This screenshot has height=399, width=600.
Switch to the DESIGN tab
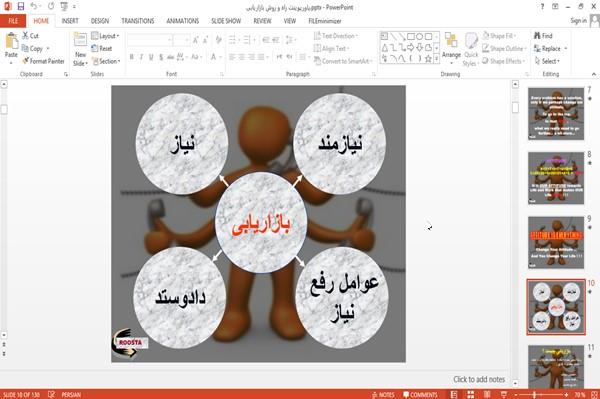(100, 21)
